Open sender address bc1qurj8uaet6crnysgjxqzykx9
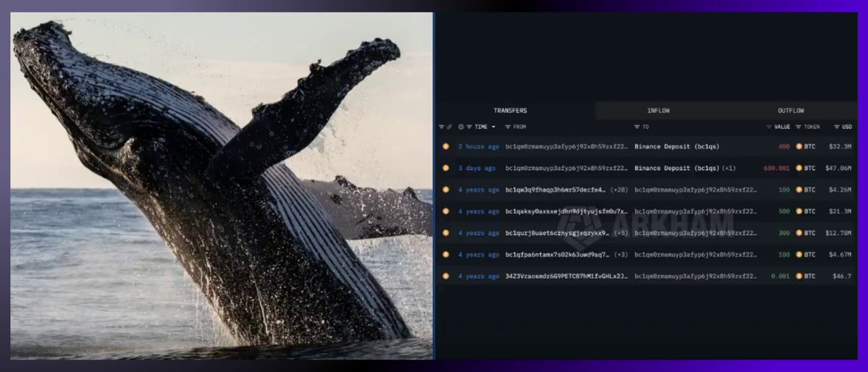The image size is (868, 372). pyautogui.click(x=557, y=233)
